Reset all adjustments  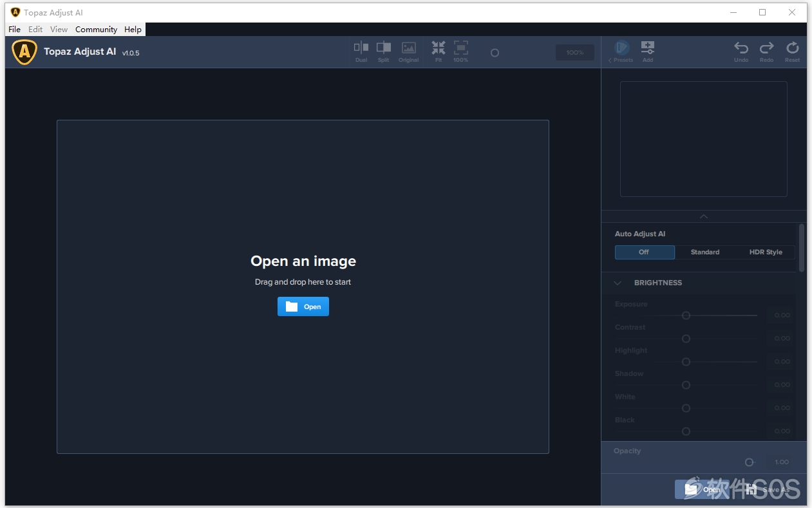coord(793,52)
